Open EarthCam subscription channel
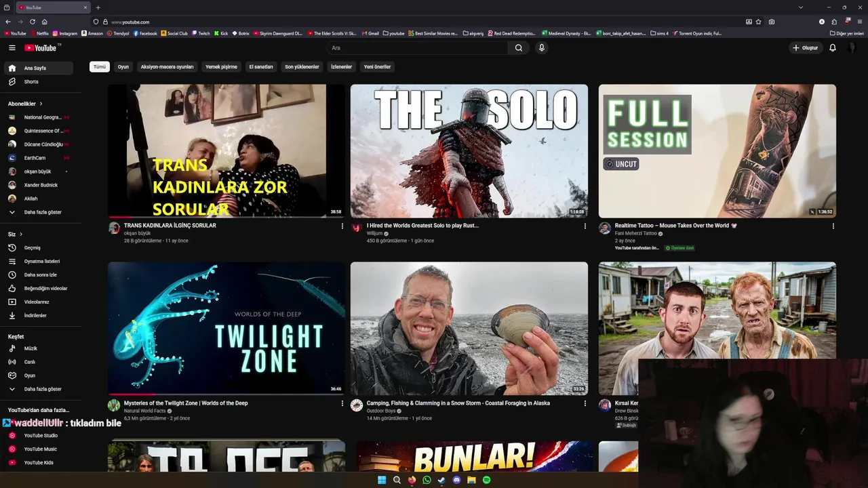 pyautogui.click(x=38, y=158)
